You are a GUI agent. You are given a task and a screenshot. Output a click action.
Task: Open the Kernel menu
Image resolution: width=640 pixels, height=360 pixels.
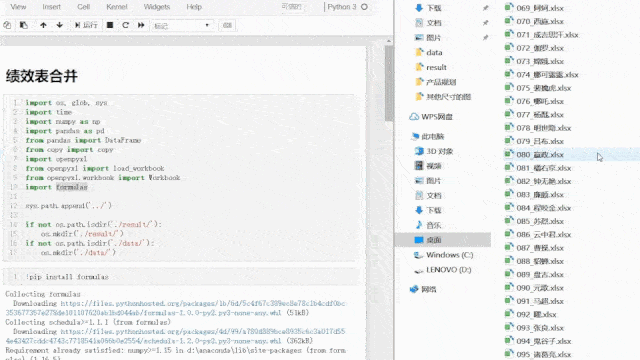117,7
